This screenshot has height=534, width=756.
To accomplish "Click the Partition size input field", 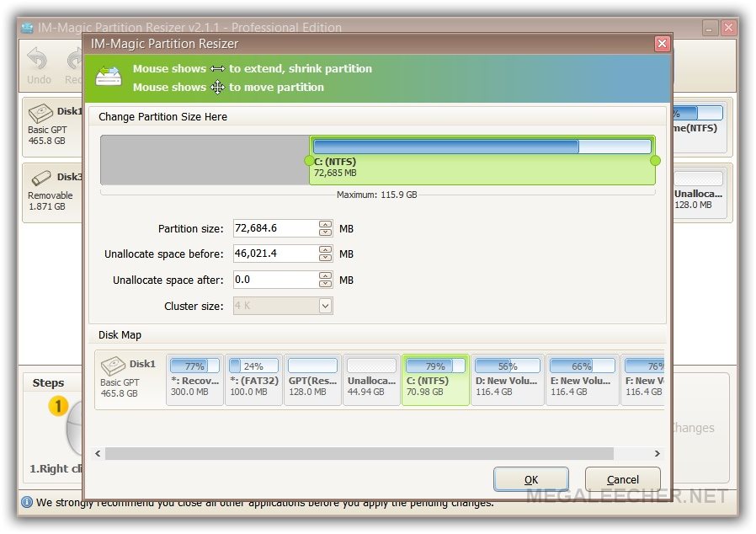I will tap(276, 228).
